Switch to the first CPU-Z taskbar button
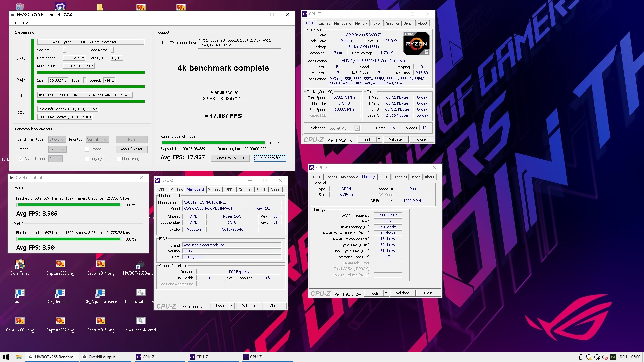The height and width of the screenshot is (362, 644). point(160,357)
